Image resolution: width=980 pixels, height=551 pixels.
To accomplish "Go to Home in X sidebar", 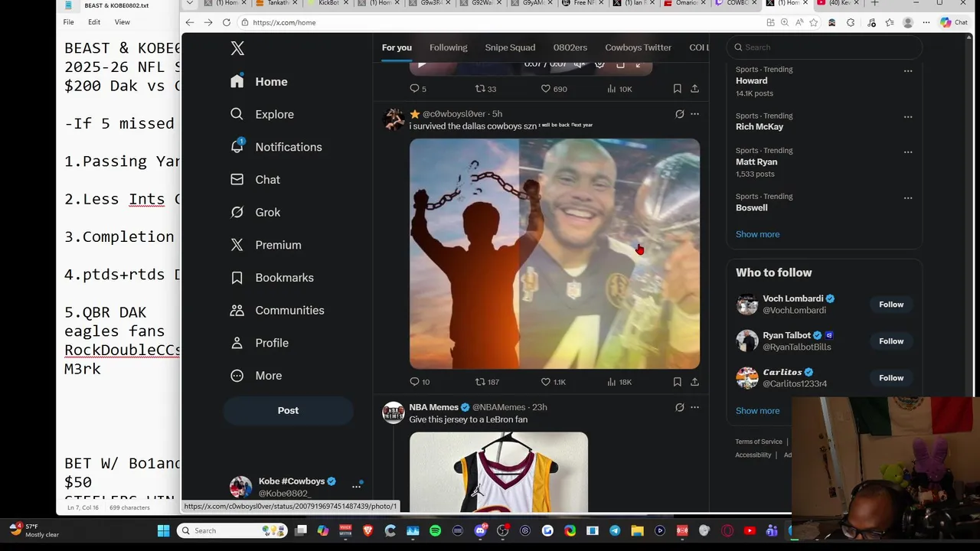I will click(x=260, y=82).
